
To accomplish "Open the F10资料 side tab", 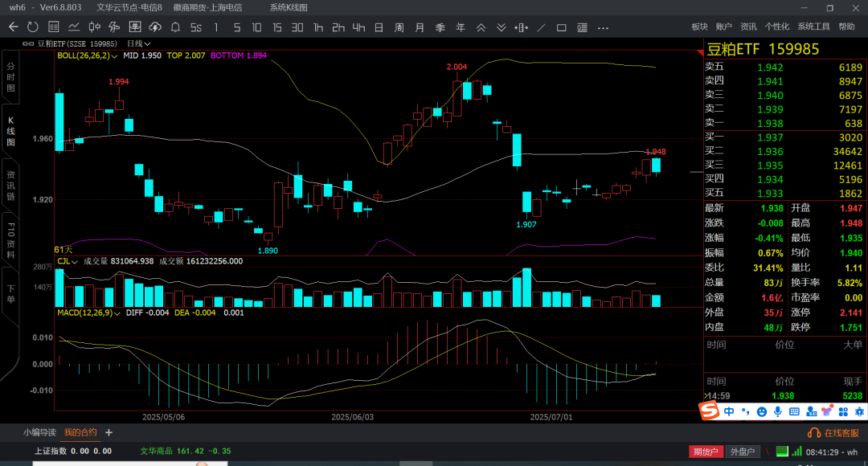I will tap(10, 239).
